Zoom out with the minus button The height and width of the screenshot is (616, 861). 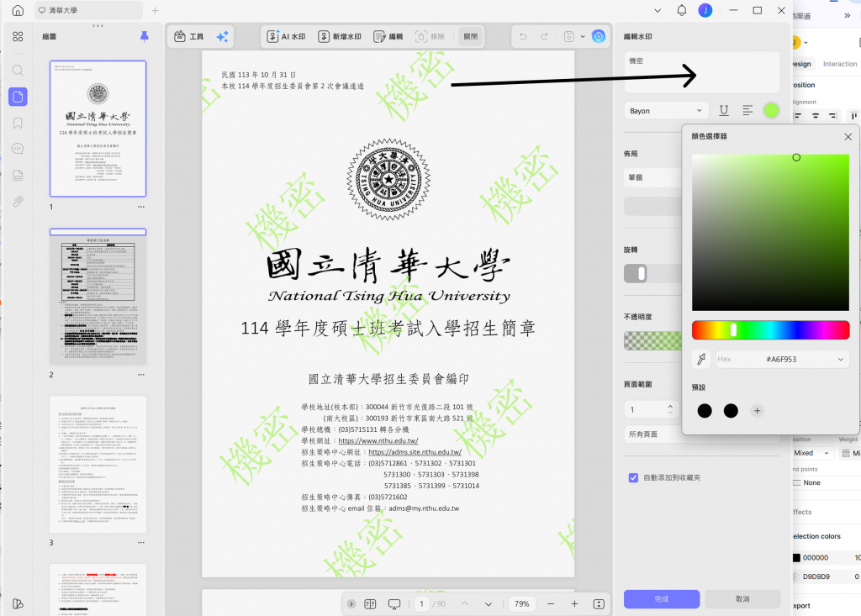tap(551, 604)
